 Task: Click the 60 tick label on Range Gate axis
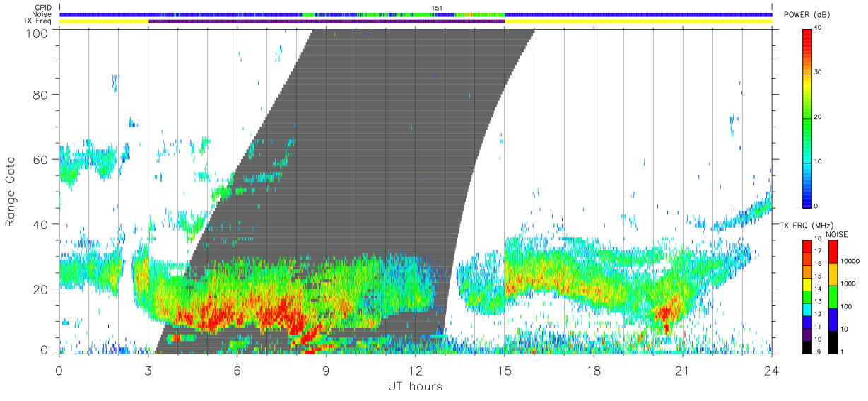pos(42,159)
